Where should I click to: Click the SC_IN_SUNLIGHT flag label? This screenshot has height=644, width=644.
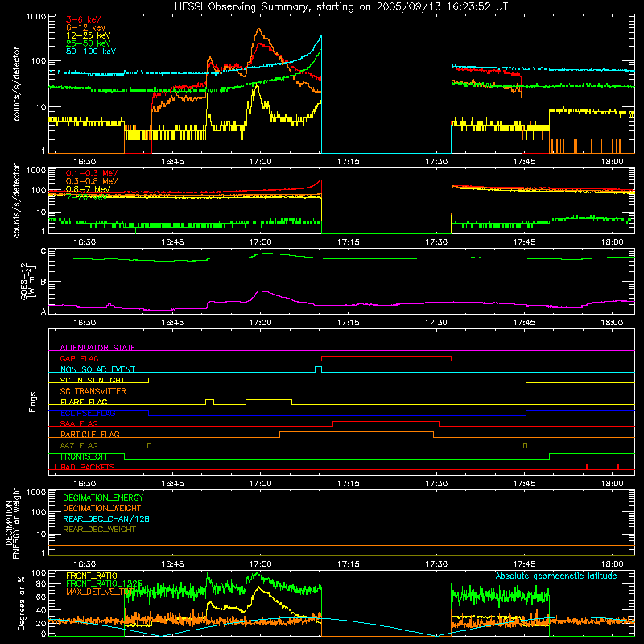click(x=93, y=380)
